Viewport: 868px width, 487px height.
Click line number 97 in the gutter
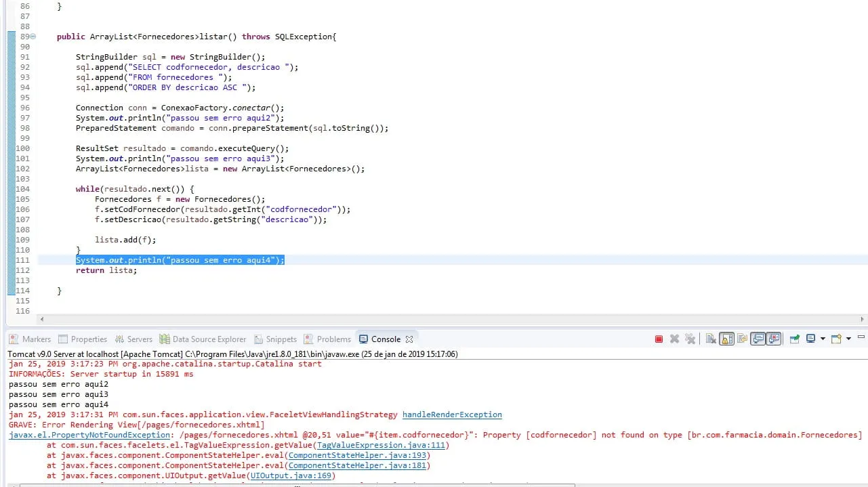click(x=24, y=118)
